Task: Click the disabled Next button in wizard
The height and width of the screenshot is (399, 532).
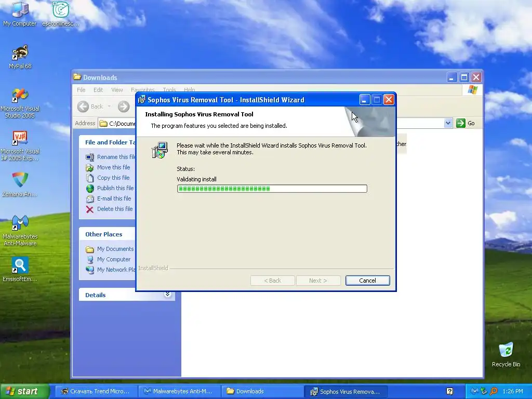Action: tap(318, 281)
